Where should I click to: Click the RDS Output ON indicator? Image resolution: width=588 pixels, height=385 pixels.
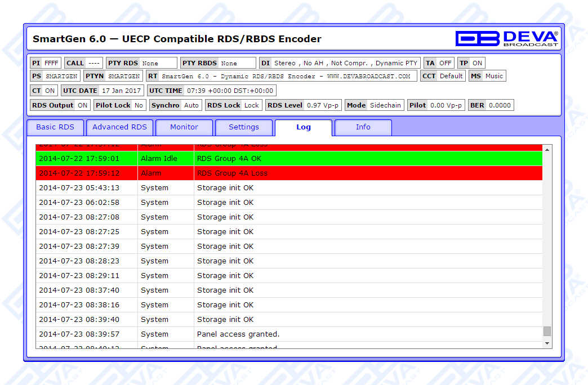coord(60,105)
